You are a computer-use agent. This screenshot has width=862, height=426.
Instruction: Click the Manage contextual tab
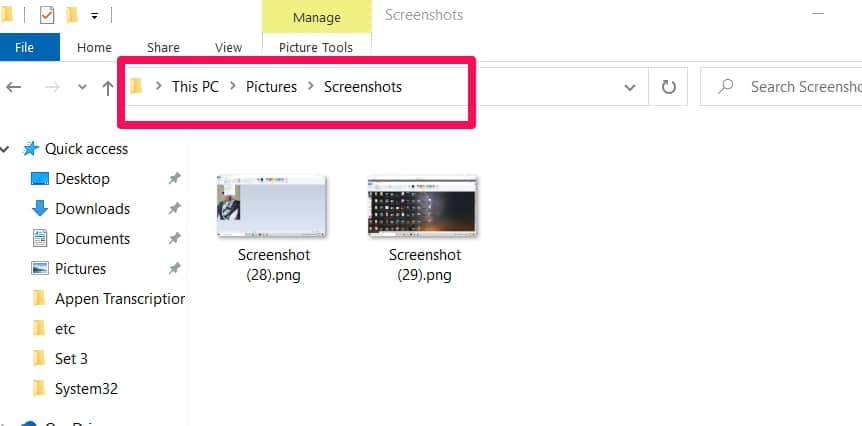pyautogui.click(x=317, y=18)
